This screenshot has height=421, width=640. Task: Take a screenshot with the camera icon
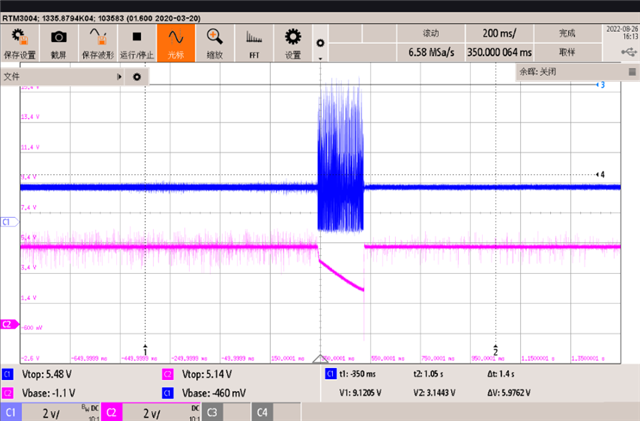tap(59, 43)
